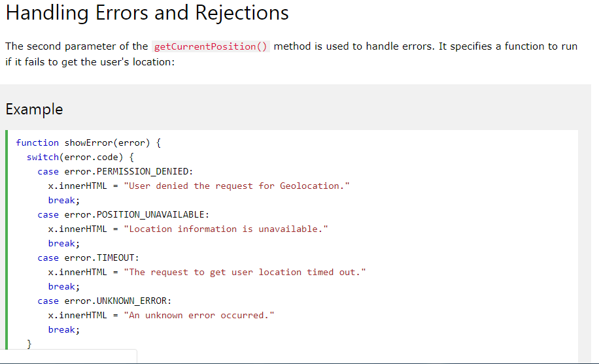
Task: Click error.POSITION_UNAVAILABLE case label
Action: click(x=137, y=215)
